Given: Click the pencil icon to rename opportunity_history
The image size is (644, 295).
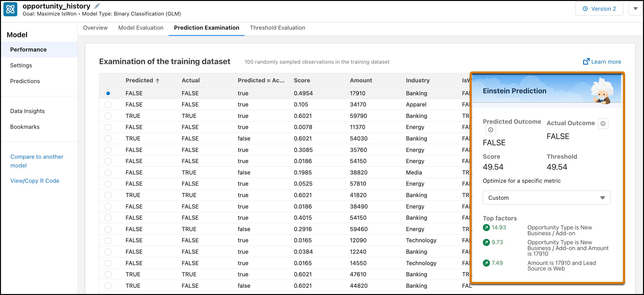Looking at the screenshot, I should coord(97,6).
